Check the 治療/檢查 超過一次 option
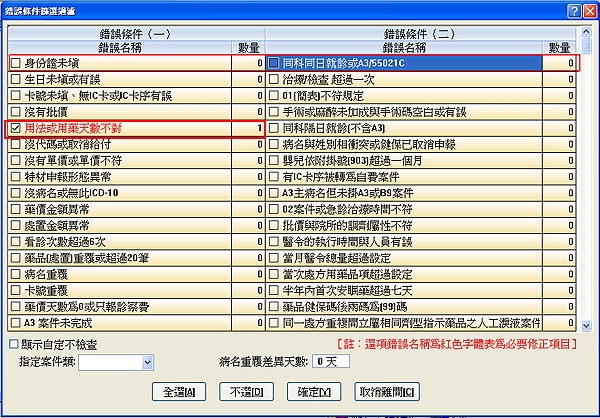The width and height of the screenshot is (600, 418). 274,80
